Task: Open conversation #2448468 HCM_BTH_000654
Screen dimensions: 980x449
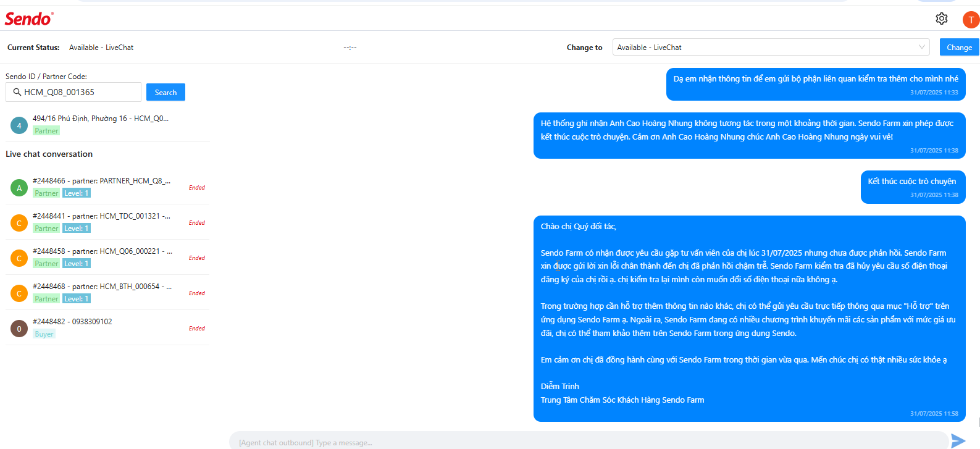Action: coord(107,293)
